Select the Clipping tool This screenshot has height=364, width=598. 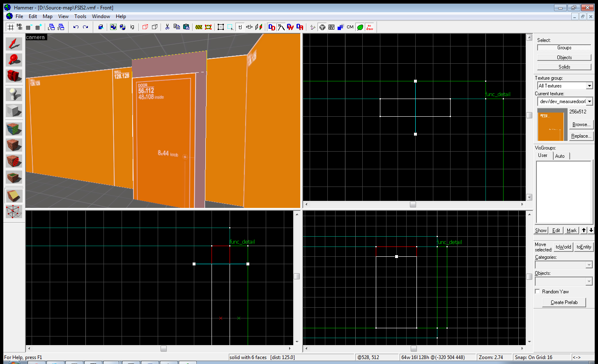click(x=14, y=196)
